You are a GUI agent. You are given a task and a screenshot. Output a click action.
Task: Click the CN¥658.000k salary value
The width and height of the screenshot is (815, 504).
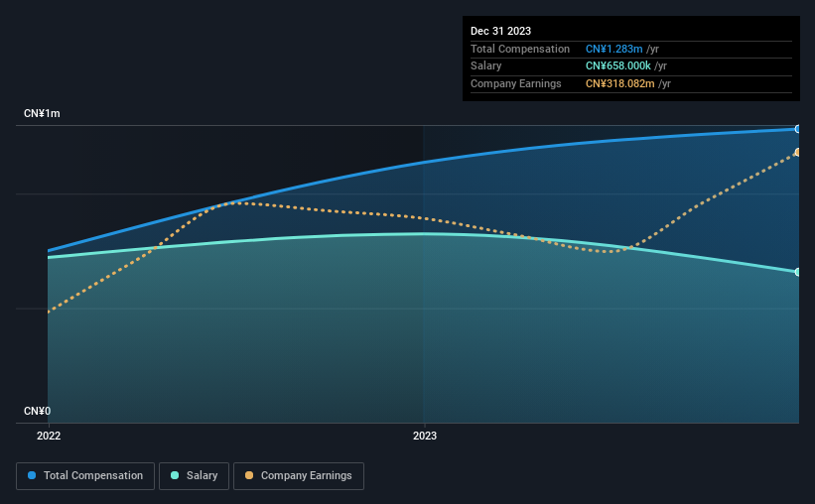tap(618, 66)
